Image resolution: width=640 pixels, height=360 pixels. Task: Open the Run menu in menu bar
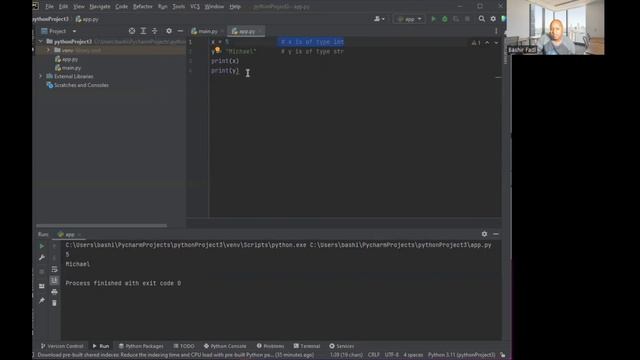[162, 7]
